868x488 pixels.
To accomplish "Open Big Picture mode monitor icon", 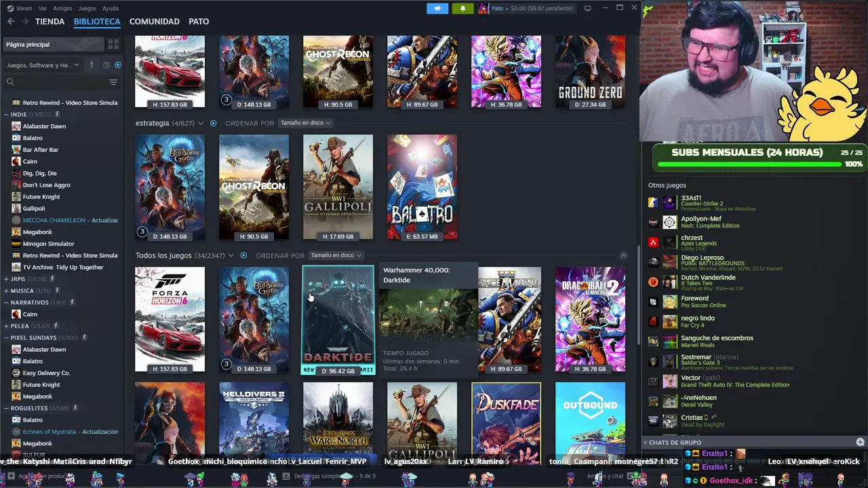I will (x=587, y=8).
